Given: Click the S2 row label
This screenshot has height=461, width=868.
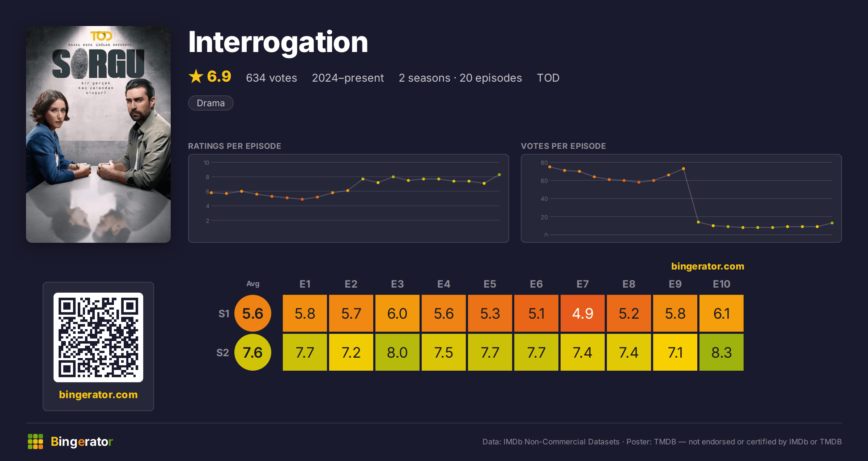Looking at the screenshot, I should (x=223, y=353).
